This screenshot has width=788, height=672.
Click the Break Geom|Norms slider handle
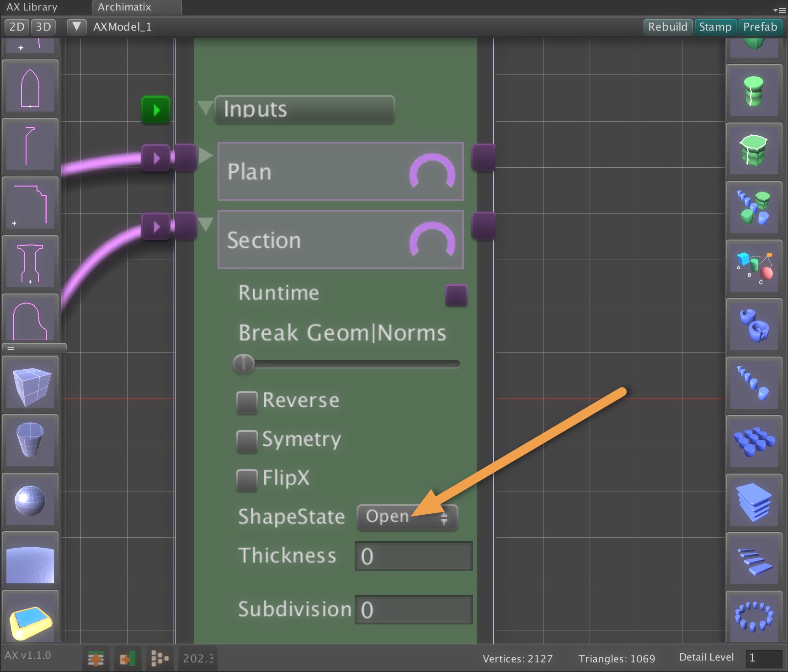pos(244,364)
